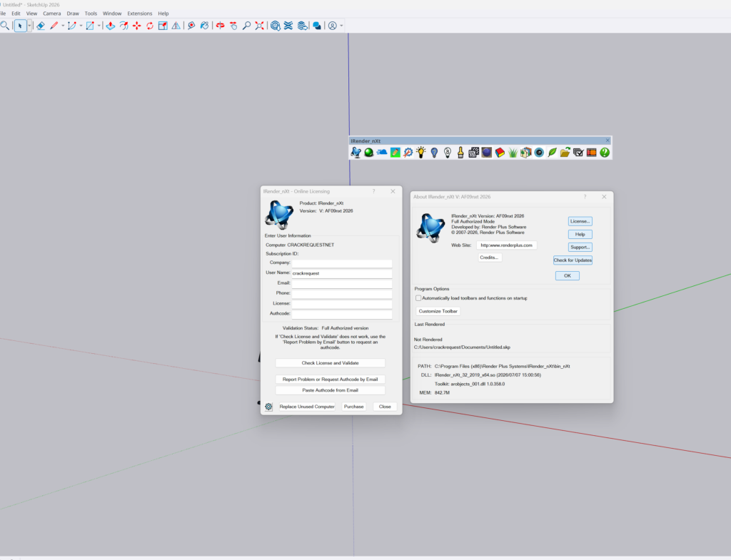Expand the Arc tool dropdown arrow
Viewport: 731px width, 560px height.
[81, 26]
